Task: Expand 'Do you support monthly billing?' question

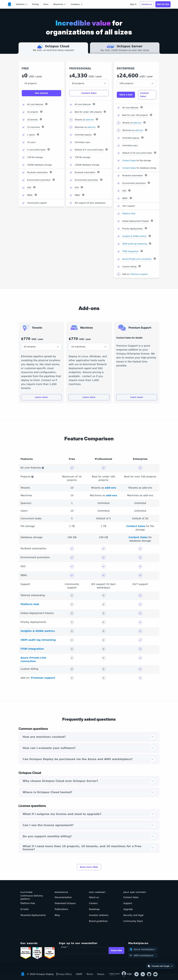Action: pyautogui.click(x=89, y=836)
